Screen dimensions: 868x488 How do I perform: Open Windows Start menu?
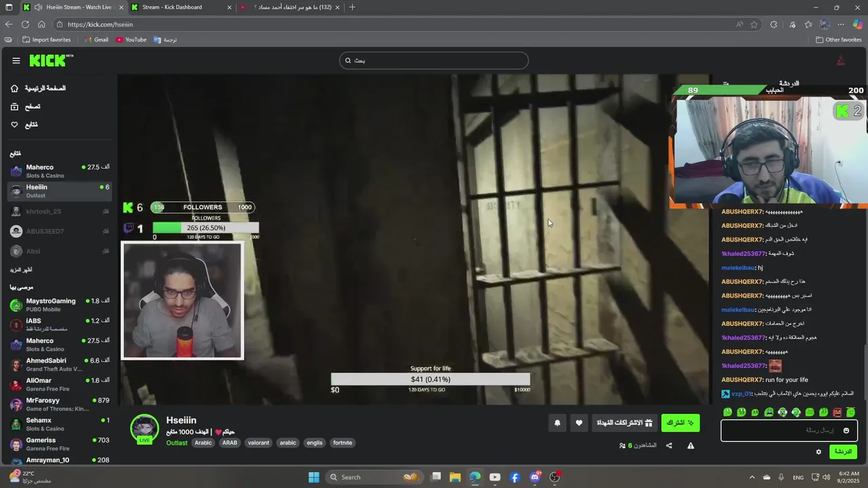coord(314,477)
